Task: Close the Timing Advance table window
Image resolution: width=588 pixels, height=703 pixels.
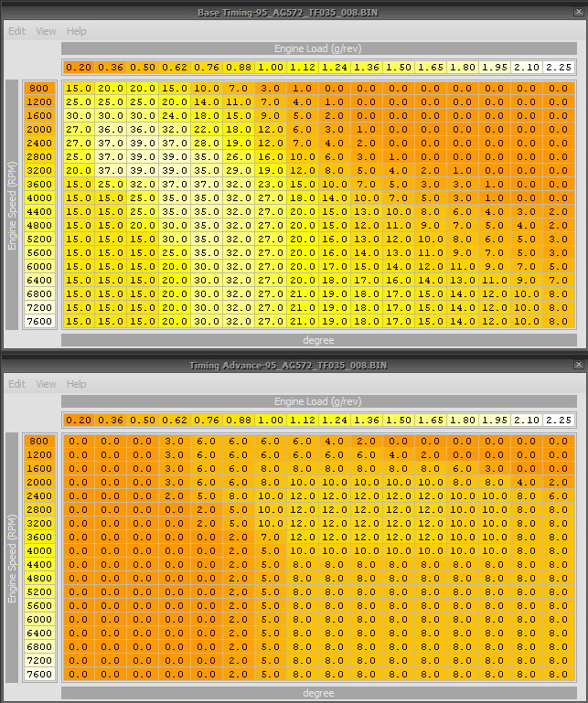Action: pyautogui.click(x=577, y=365)
